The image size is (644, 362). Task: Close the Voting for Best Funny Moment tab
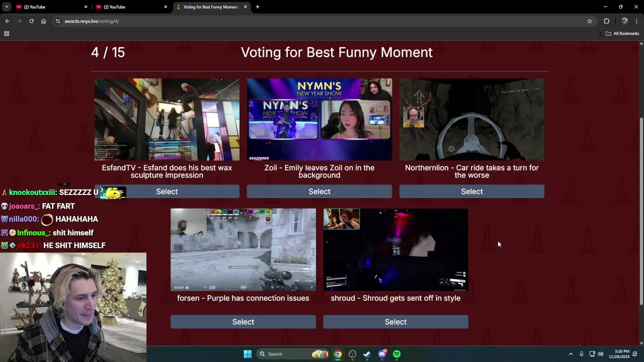point(246,7)
